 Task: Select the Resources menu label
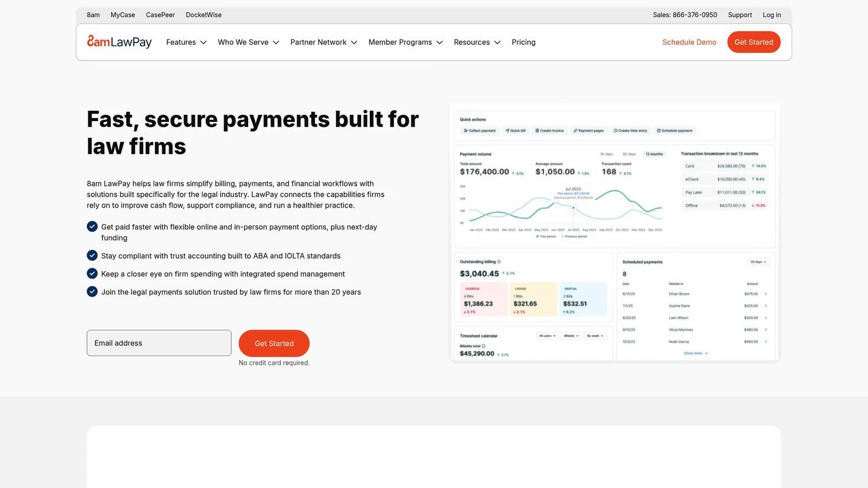coord(472,42)
